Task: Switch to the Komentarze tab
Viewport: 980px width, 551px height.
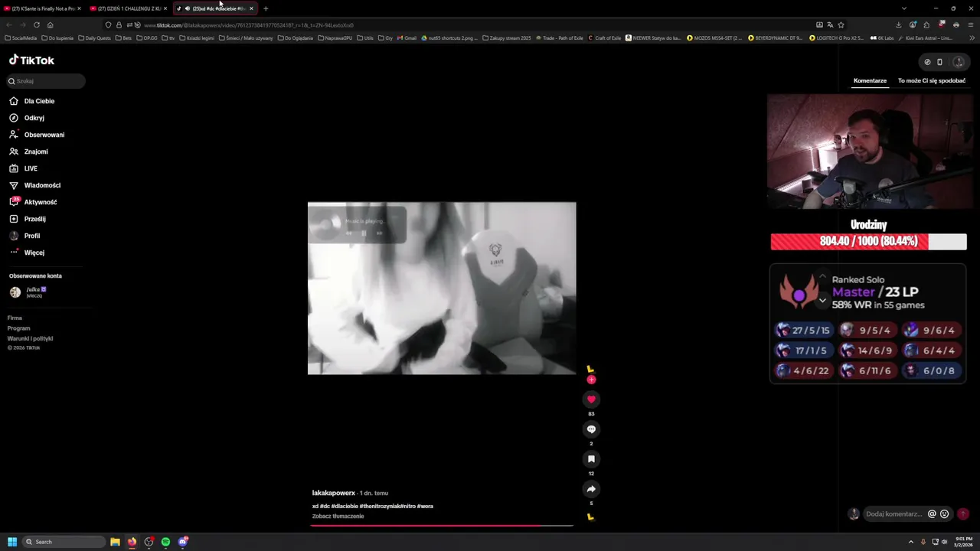Action: (x=870, y=80)
